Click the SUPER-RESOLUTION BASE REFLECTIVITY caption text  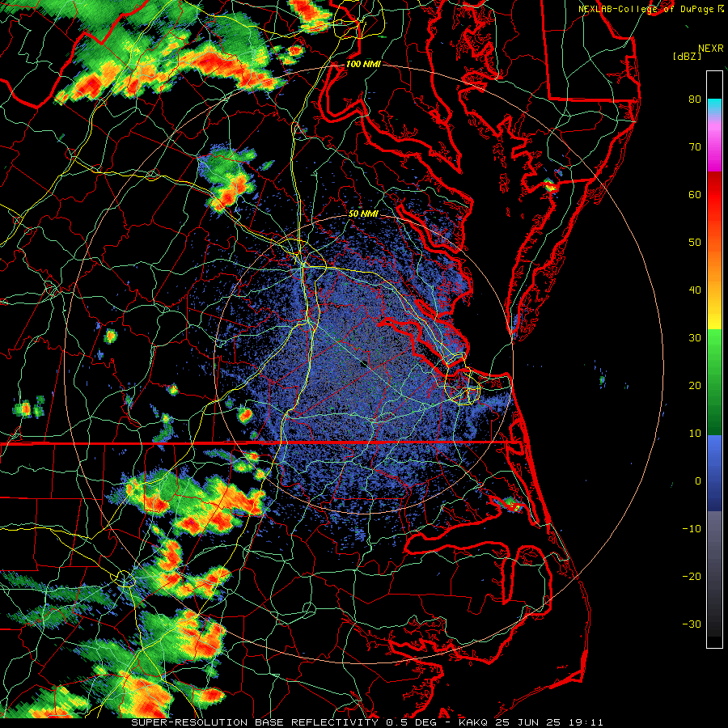[255, 722]
